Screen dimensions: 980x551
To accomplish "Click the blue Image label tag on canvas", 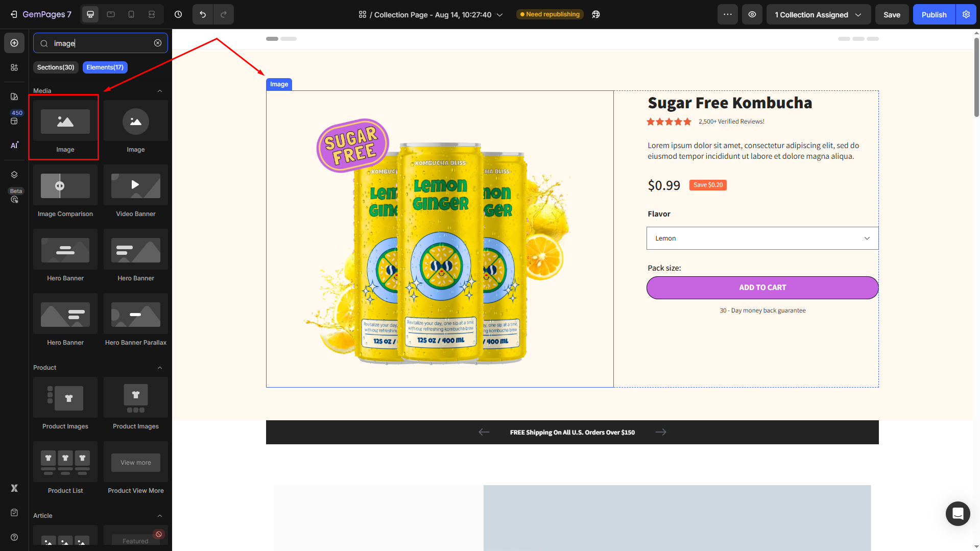I will coord(279,84).
